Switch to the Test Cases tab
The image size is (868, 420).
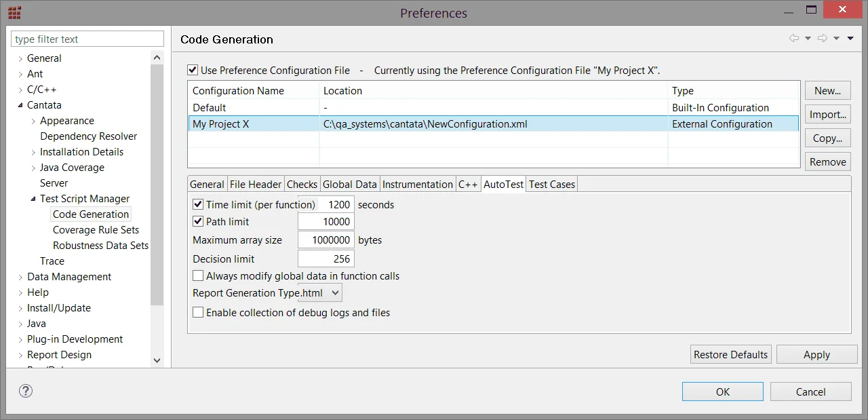(x=552, y=185)
